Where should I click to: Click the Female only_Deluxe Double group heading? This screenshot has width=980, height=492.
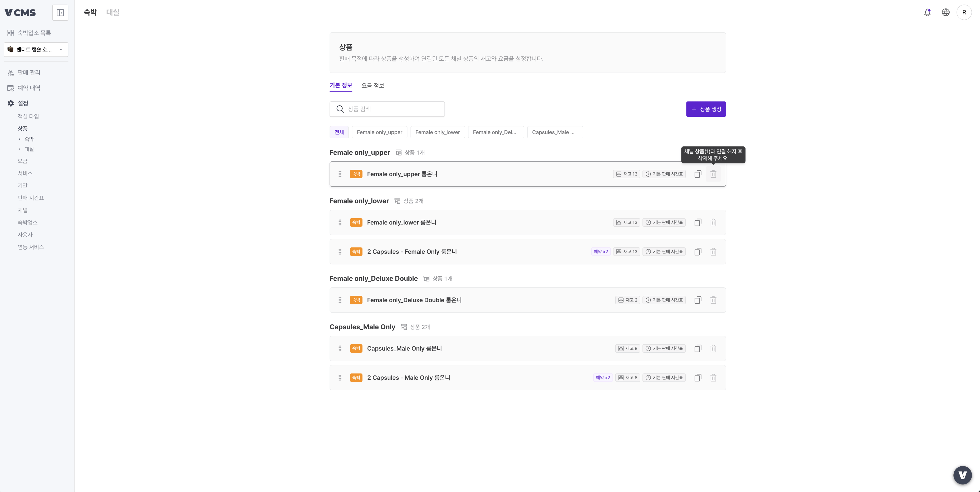pos(373,279)
